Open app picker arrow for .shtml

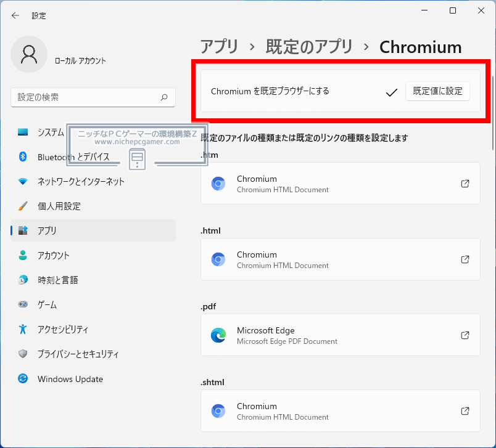[465, 411]
